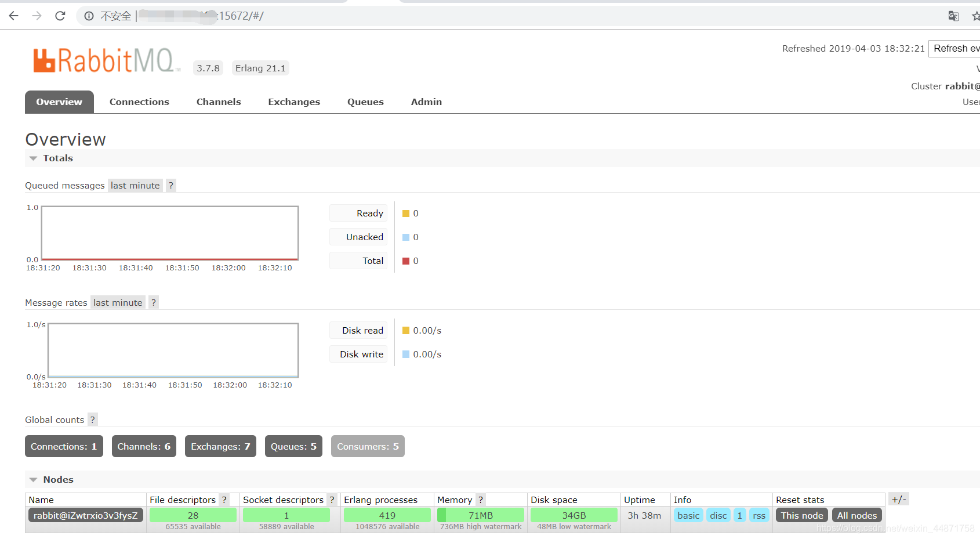Click the browser forward arrow
This screenshot has width=980, height=539.
37,16
